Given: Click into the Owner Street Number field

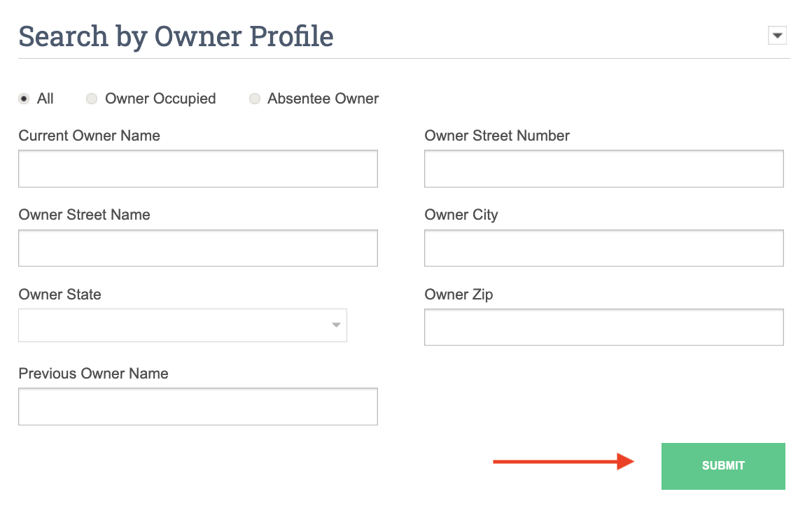Looking at the screenshot, I should (x=603, y=169).
